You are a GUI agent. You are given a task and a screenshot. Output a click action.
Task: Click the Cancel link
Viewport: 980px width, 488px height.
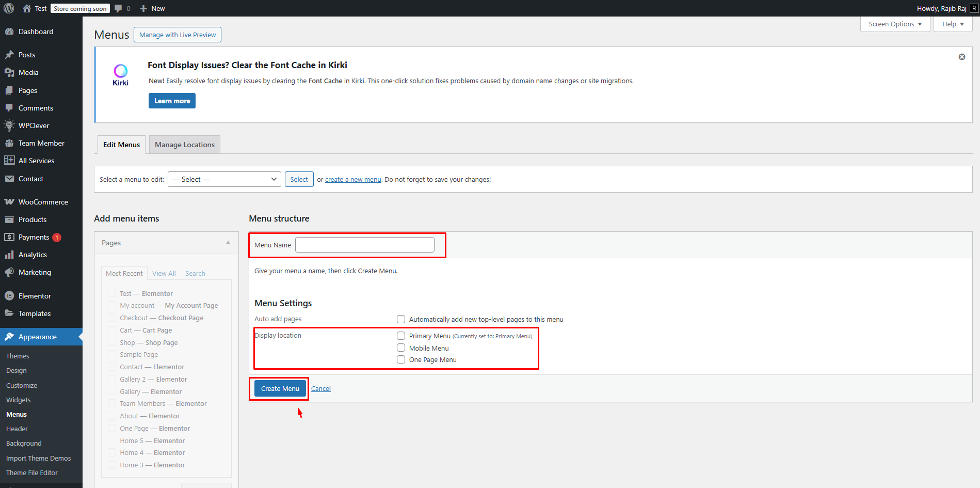[x=321, y=388]
